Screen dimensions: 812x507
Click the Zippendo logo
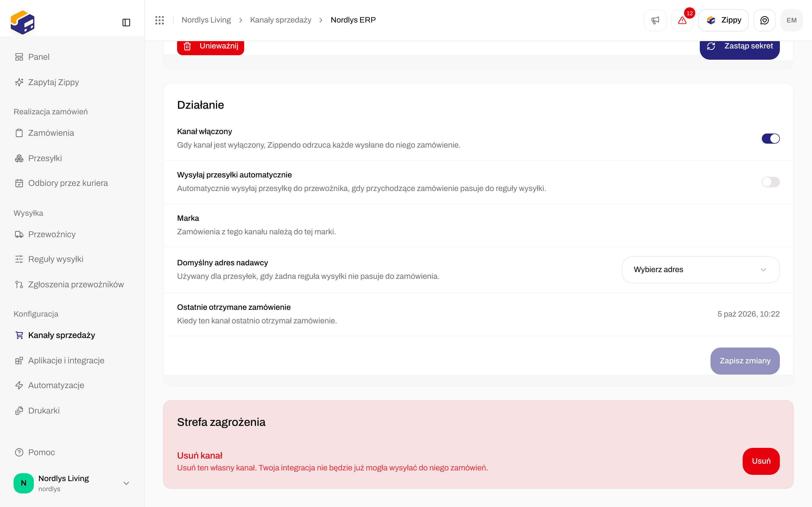pyautogui.click(x=23, y=23)
